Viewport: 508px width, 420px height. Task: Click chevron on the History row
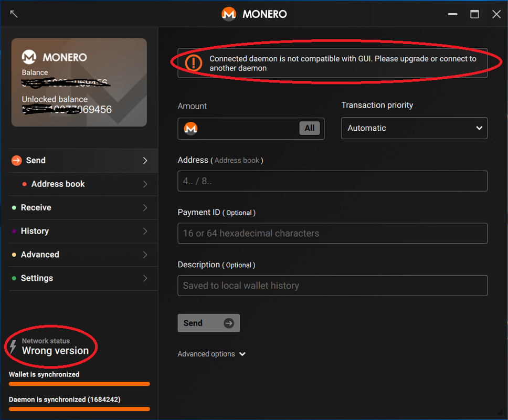(145, 231)
